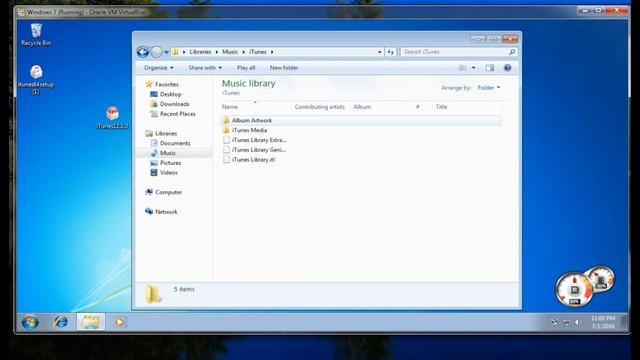Select the iTunes Library Extra... file

pyautogui.click(x=259, y=140)
